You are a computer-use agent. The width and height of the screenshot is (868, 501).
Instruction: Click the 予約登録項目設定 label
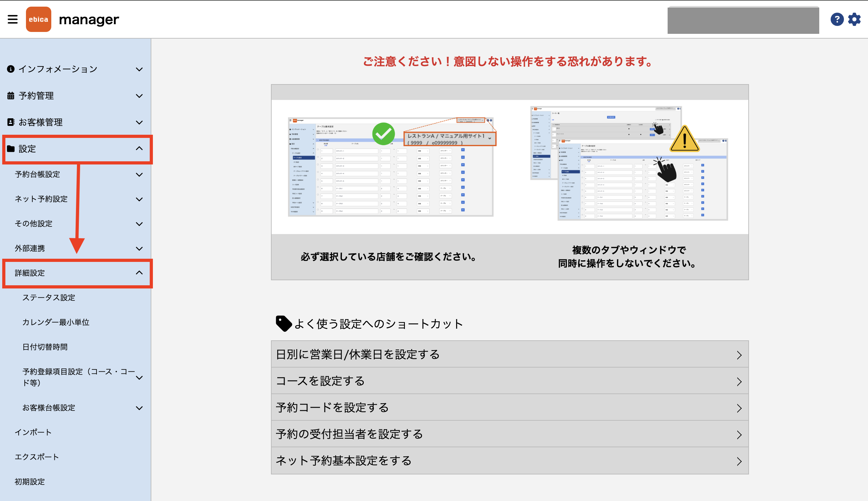point(79,377)
